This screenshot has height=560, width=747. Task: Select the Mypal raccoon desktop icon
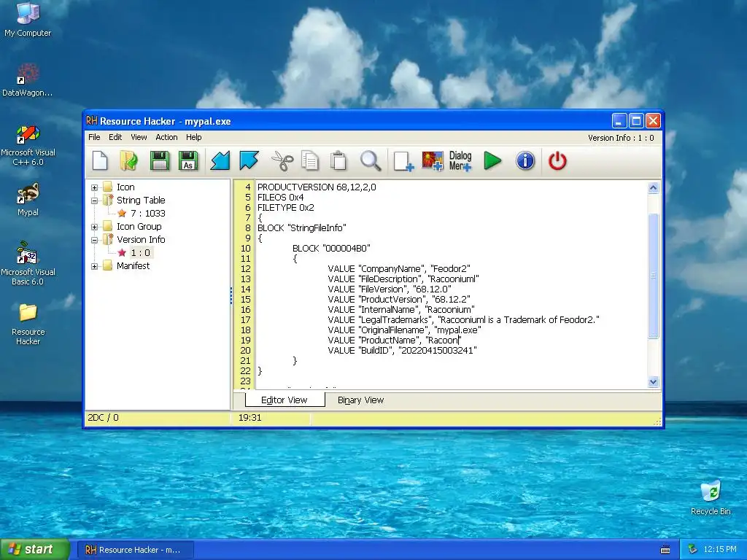28,199
